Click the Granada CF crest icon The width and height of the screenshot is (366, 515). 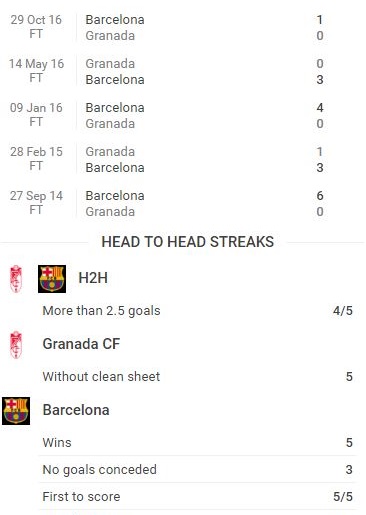[16, 345]
